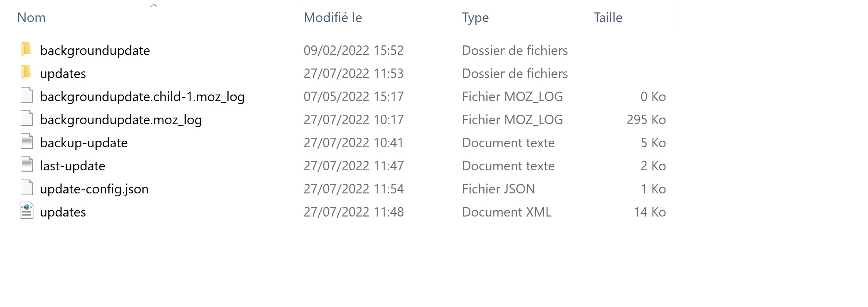Select the backgroundupdate folder name

click(x=95, y=51)
